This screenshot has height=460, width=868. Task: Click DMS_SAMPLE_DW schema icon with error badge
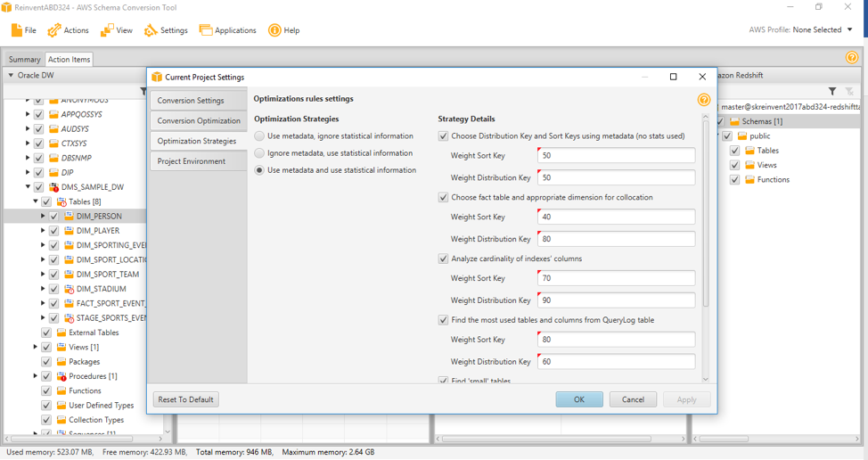(x=53, y=187)
